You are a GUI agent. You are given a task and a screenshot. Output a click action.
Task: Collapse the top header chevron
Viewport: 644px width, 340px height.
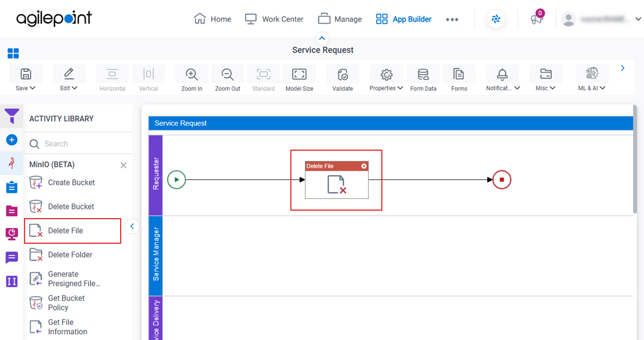(x=322, y=38)
